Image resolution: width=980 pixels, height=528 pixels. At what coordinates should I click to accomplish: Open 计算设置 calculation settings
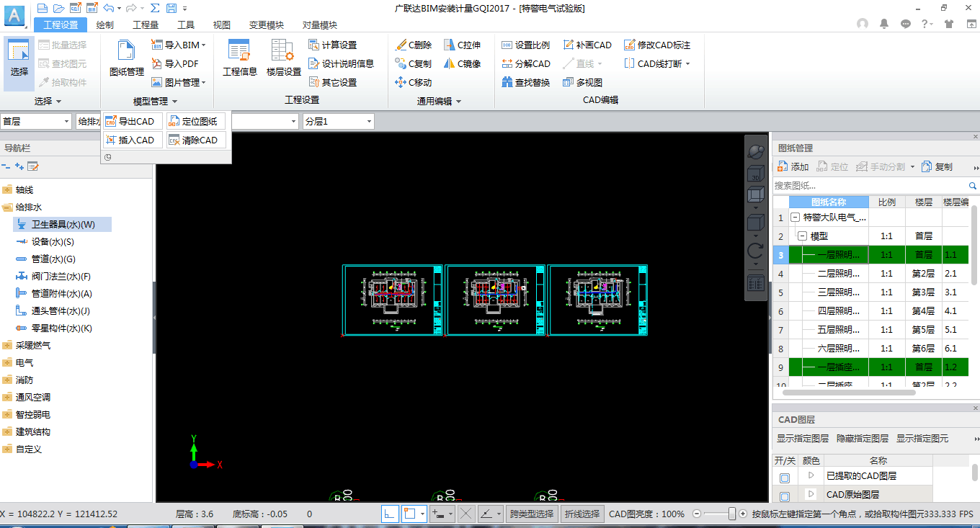[332, 45]
